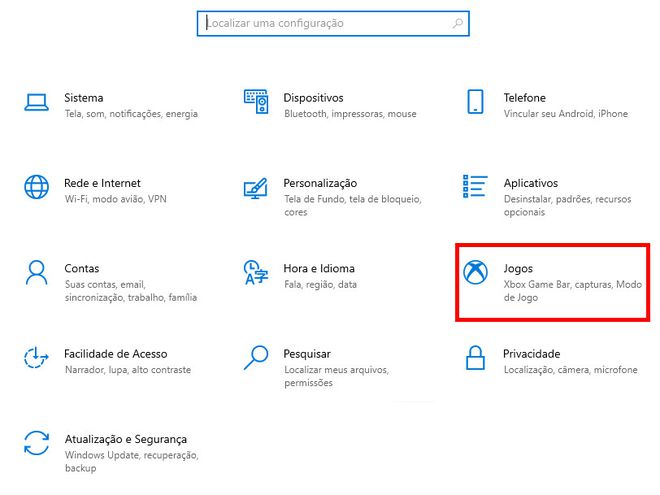Image resolution: width=660 pixels, height=495 pixels.
Task: Open the Rede e Internet globe icon
Action: tap(36, 187)
